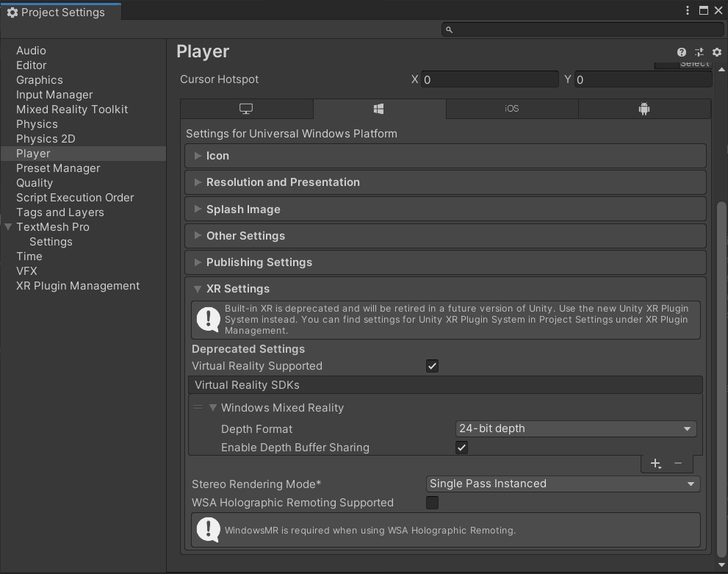Enable WSA Holographic Remoting Supported
728x574 pixels.
[x=432, y=503]
